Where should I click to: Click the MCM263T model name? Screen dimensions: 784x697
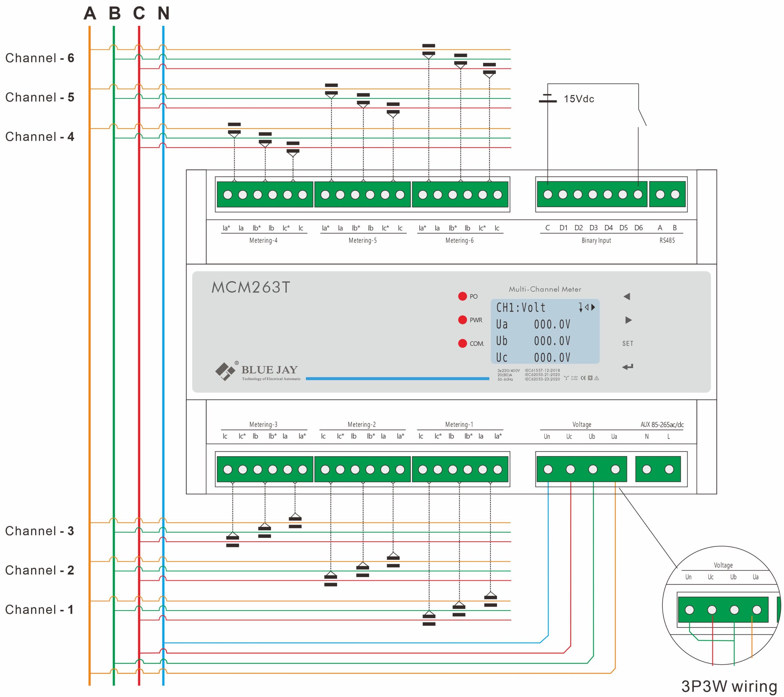(251, 287)
